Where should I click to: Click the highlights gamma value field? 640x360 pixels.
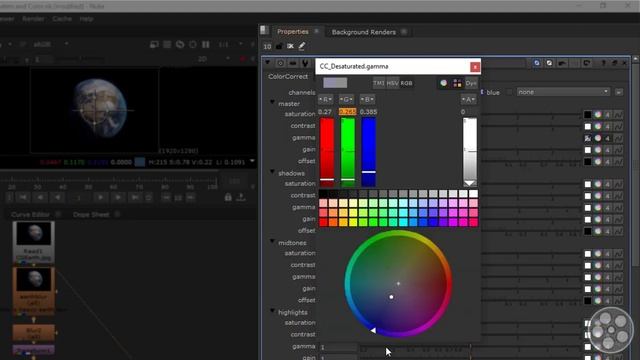337,347
